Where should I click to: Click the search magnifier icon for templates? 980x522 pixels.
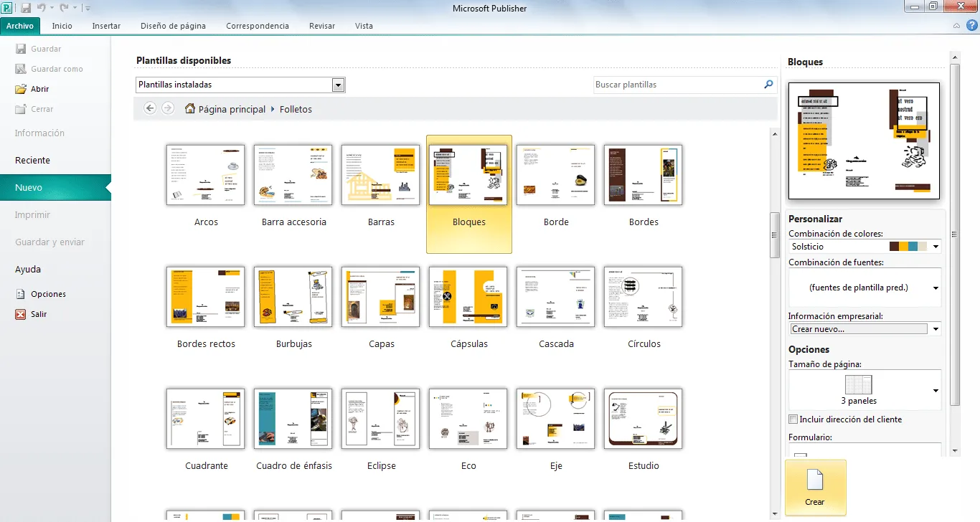pyautogui.click(x=769, y=85)
